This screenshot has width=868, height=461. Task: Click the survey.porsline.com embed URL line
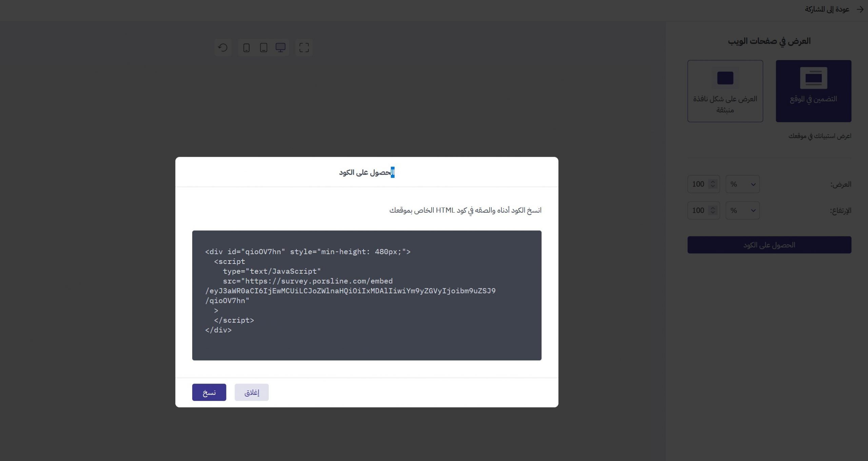308,281
